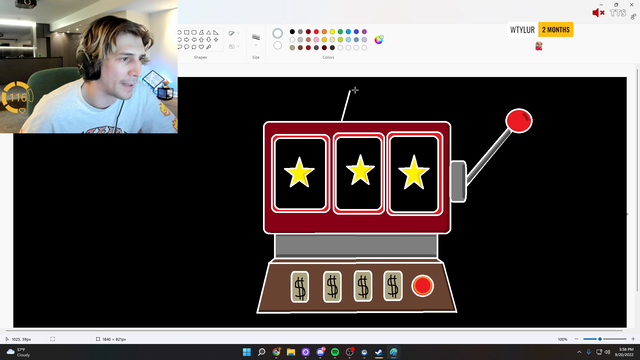
Task: Open Windows taskbar Search
Action: 262,352
